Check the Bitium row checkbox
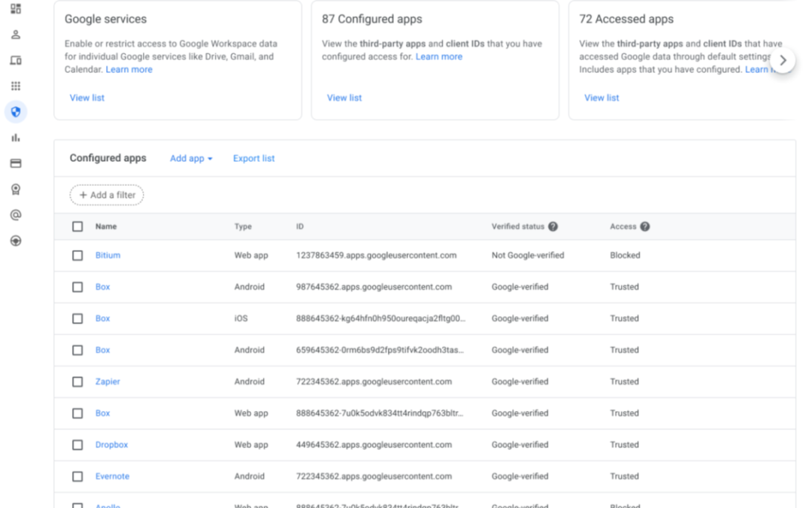The height and width of the screenshot is (508, 812). point(77,256)
